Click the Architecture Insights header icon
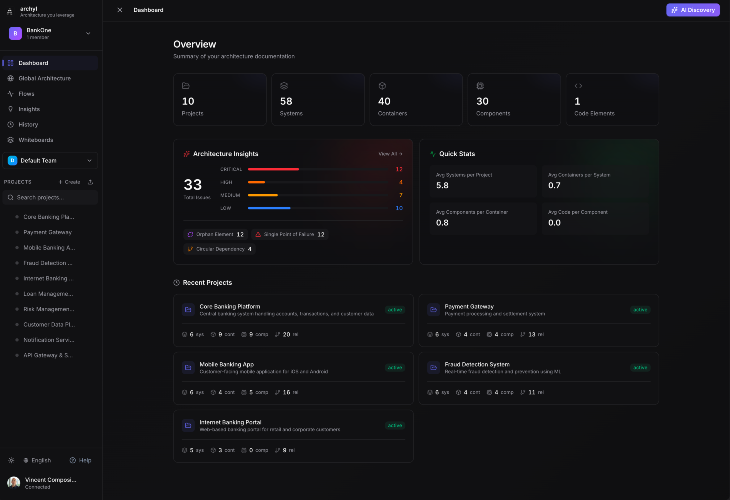Screen dimensions: 730x500 click(187, 154)
